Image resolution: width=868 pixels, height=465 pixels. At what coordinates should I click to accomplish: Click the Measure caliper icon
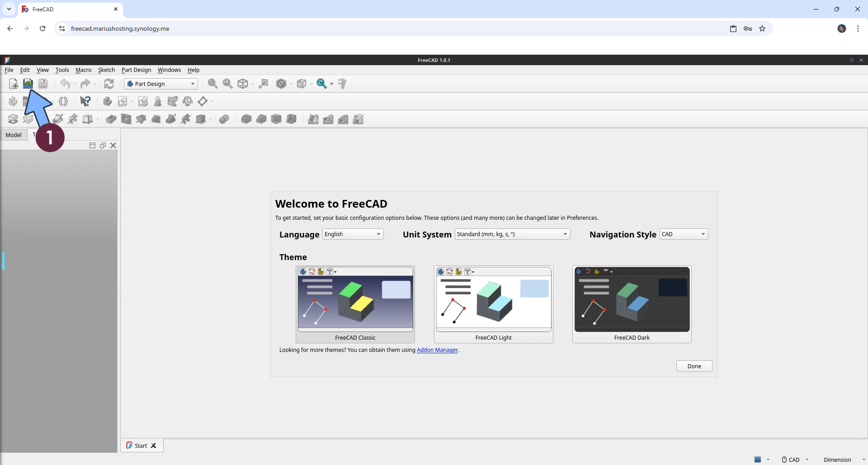[x=342, y=84]
